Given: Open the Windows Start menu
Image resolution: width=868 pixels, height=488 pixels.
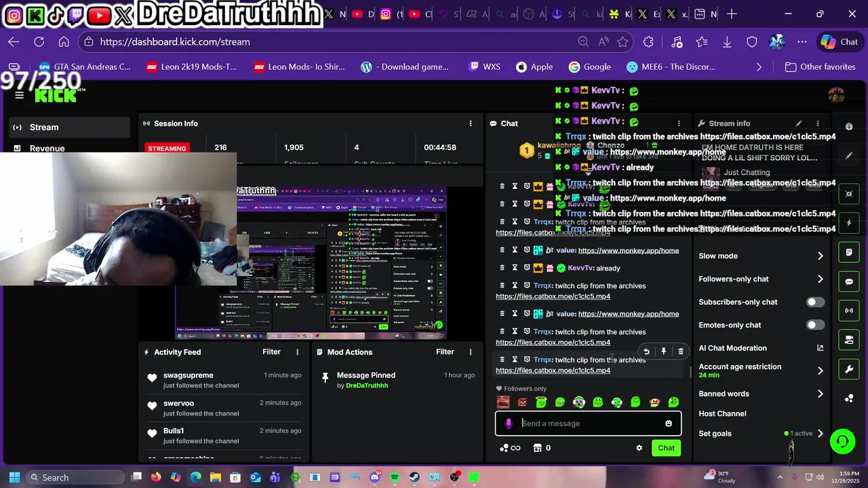Looking at the screenshot, I should [14, 477].
